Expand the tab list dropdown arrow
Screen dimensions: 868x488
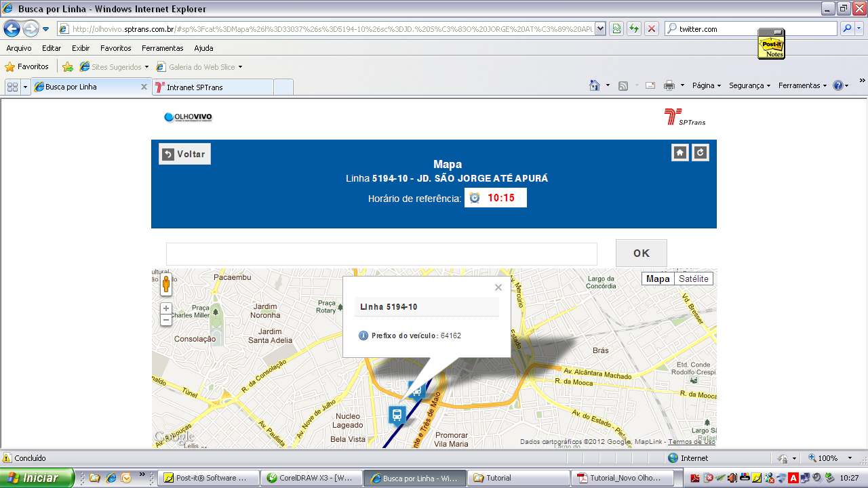(26, 87)
